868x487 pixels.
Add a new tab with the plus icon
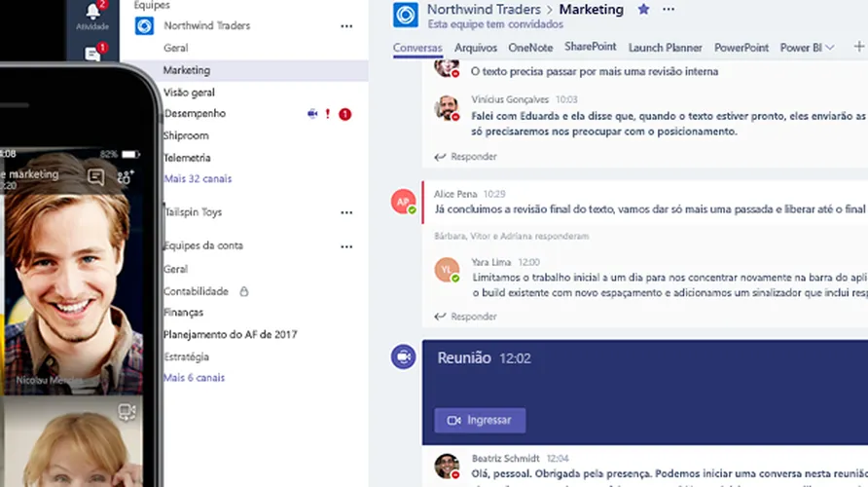[858, 47]
